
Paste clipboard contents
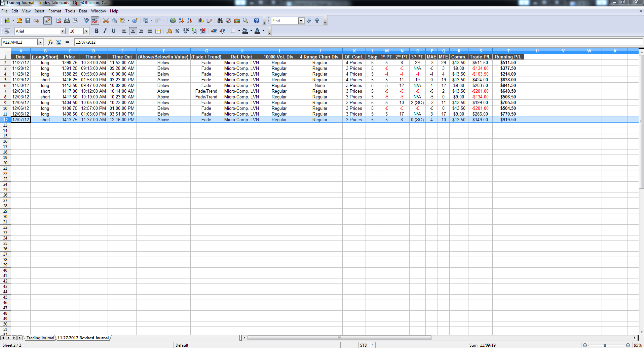pyautogui.click(x=122, y=20)
